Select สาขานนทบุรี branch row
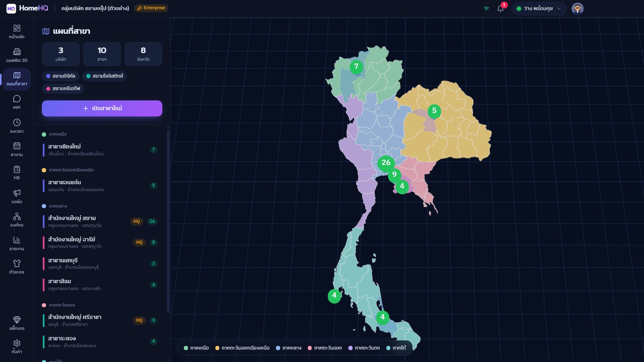Viewport: 644px width, 362px height. (x=102, y=263)
